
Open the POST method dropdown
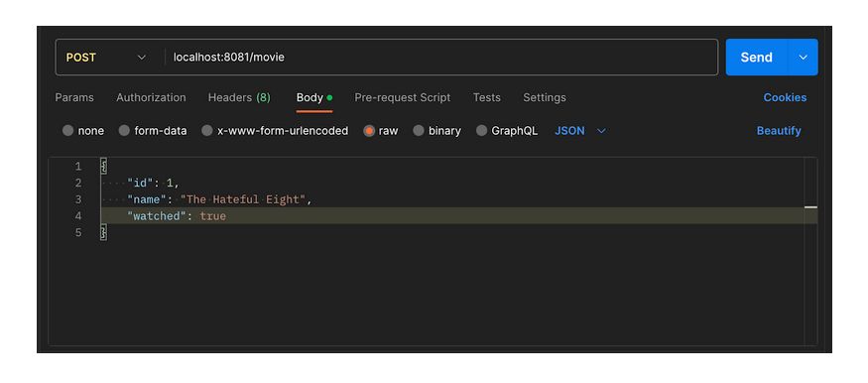[x=105, y=57]
